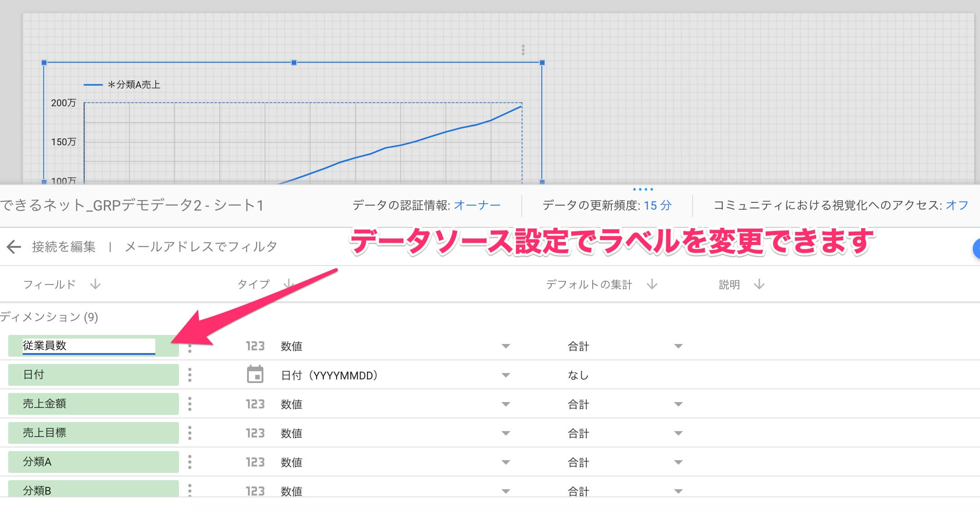This screenshot has height=511, width=980.
Task: Click the 123 number icon in 売上金額 row
Action: point(255,404)
